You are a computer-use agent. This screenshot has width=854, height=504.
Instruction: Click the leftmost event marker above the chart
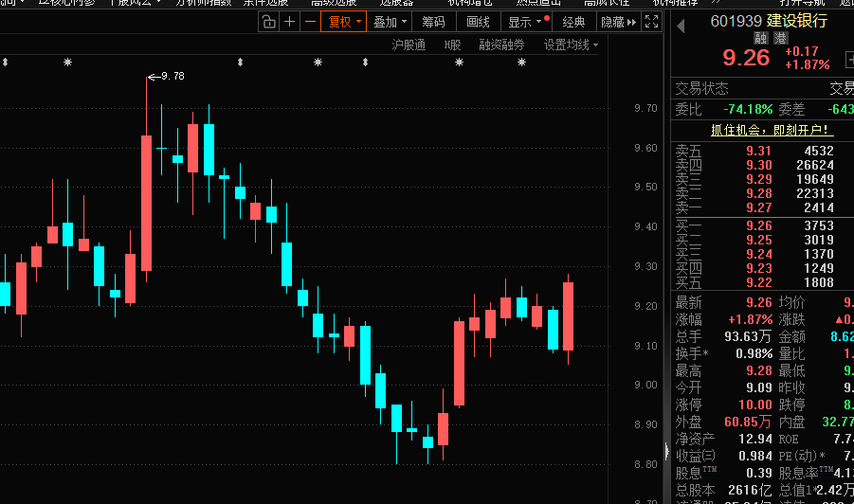[5, 62]
